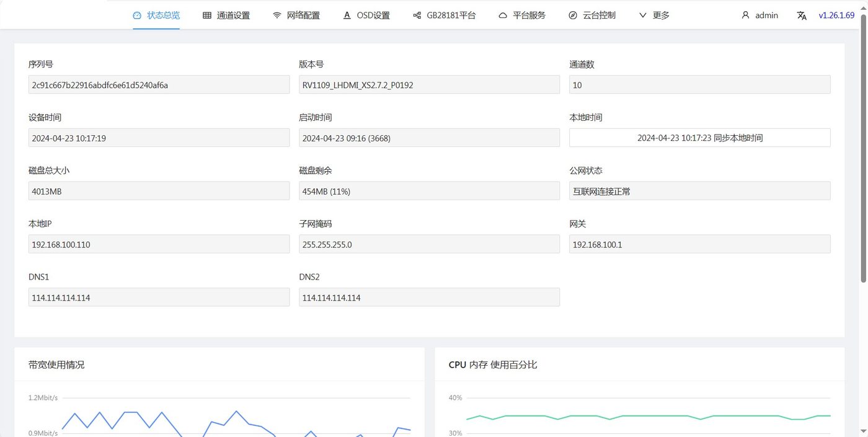Screen dimensions: 868x437
Task: Click the dashboard icon beside 状态总览
Action: (x=137, y=15)
